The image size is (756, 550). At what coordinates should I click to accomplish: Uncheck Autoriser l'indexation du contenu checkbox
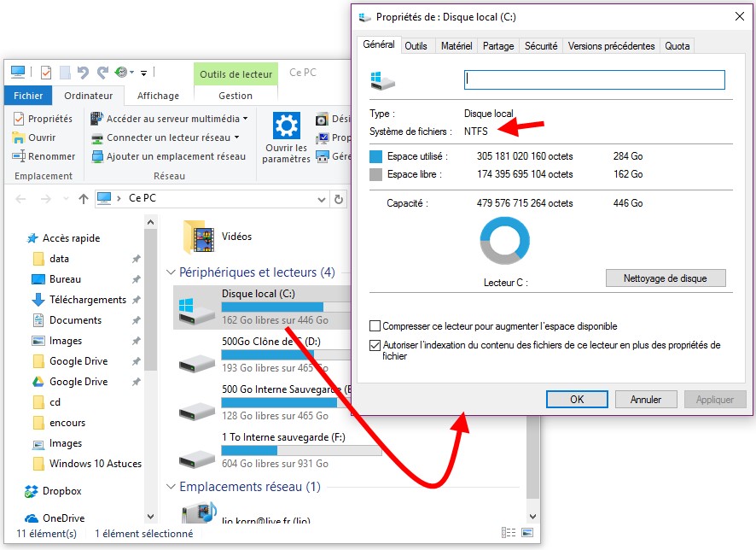pyautogui.click(x=375, y=345)
